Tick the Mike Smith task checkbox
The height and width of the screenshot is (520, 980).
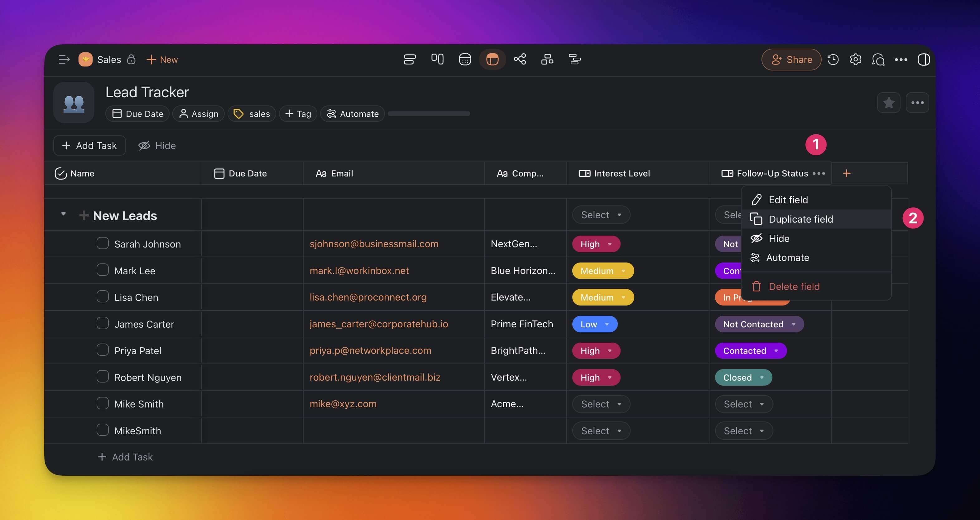click(102, 403)
